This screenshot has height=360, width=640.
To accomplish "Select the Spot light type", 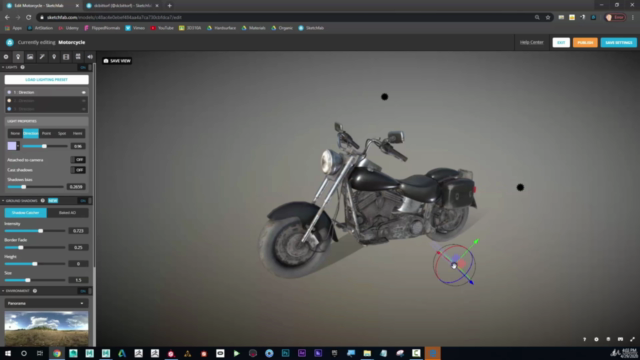I will click(x=62, y=133).
